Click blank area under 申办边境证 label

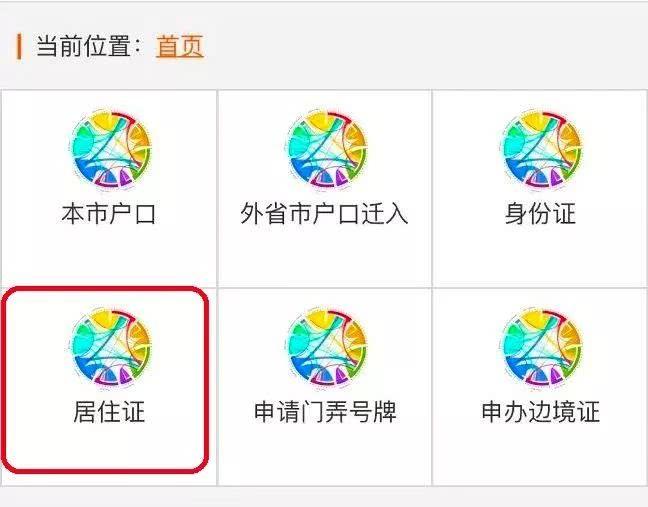pos(541,455)
